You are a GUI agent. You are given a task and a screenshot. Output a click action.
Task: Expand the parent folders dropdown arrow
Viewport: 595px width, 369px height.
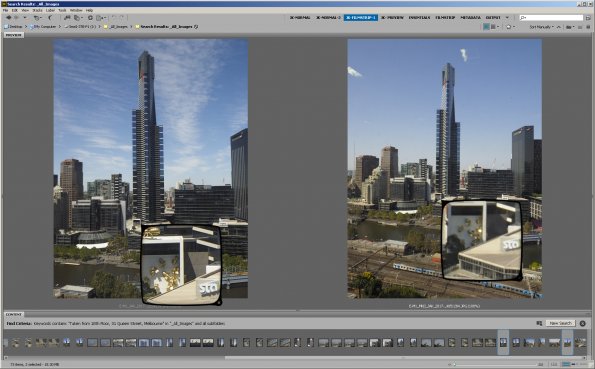click(x=25, y=17)
